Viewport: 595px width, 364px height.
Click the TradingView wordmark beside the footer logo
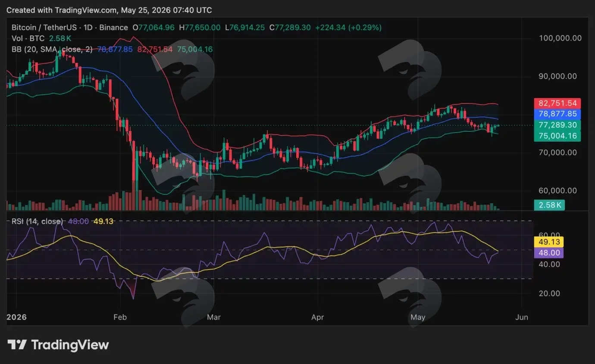(x=70, y=345)
